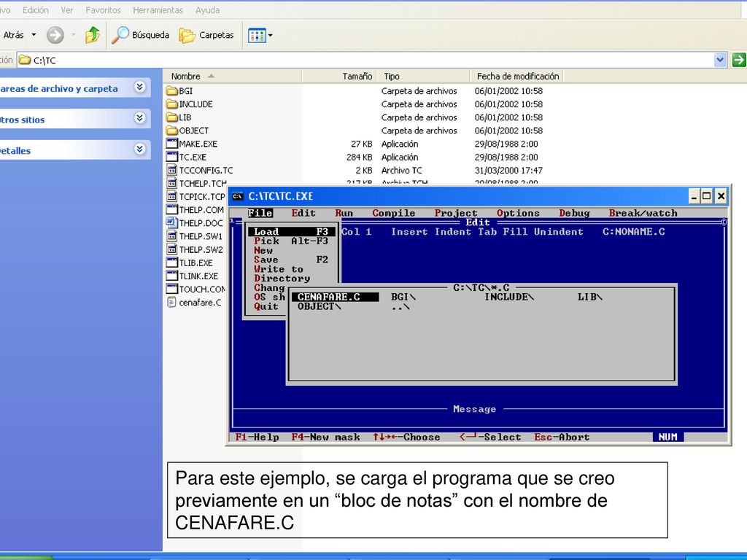Open the Ver menu in Explorer
The height and width of the screenshot is (560, 747).
click(x=67, y=10)
